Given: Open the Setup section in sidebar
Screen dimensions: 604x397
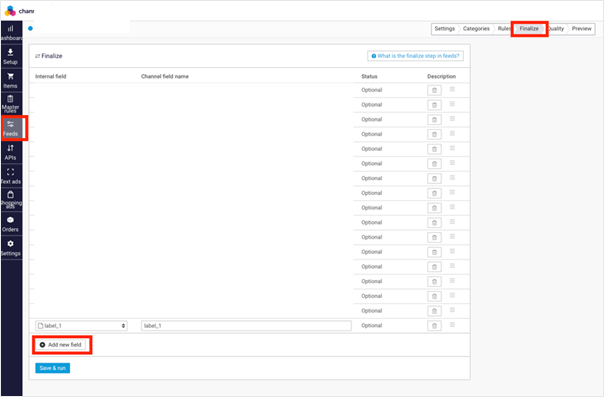Looking at the screenshot, I should pyautogui.click(x=10, y=57).
